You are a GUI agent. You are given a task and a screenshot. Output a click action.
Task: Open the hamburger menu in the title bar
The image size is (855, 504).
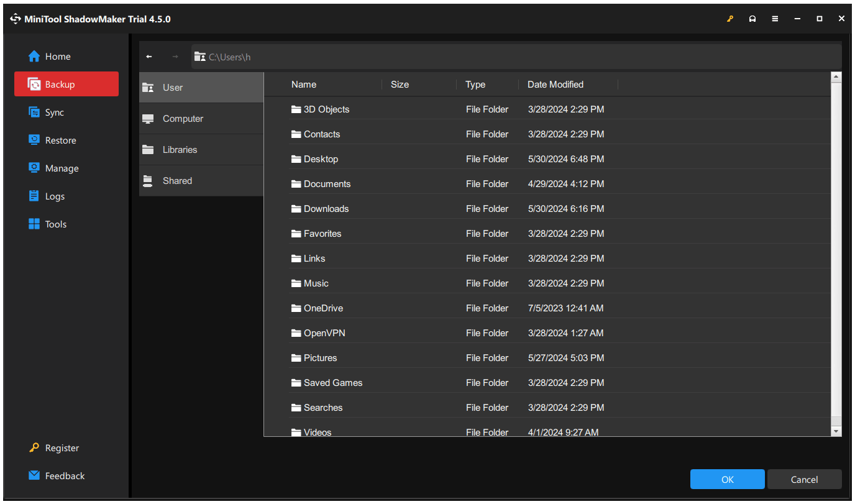click(x=775, y=19)
